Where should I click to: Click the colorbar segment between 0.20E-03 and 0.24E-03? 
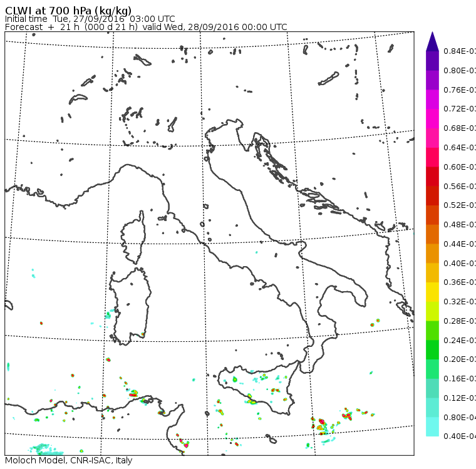[432, 350]
